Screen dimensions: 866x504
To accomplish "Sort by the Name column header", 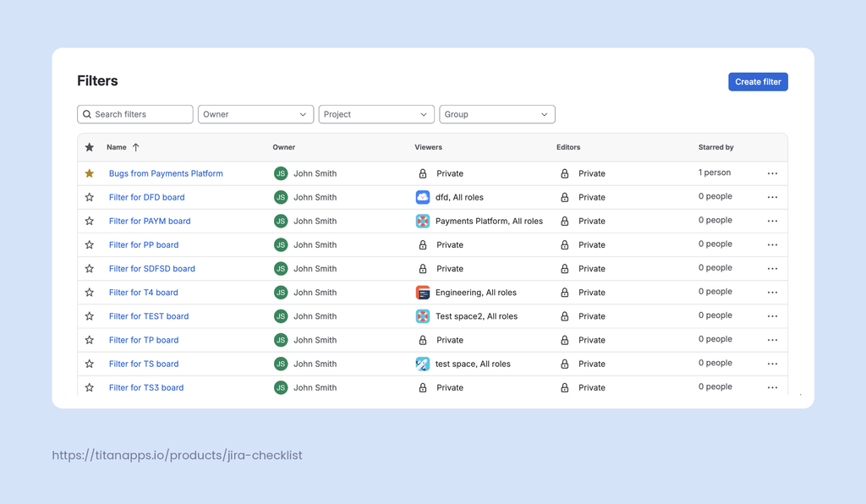I will pos(117,147).
